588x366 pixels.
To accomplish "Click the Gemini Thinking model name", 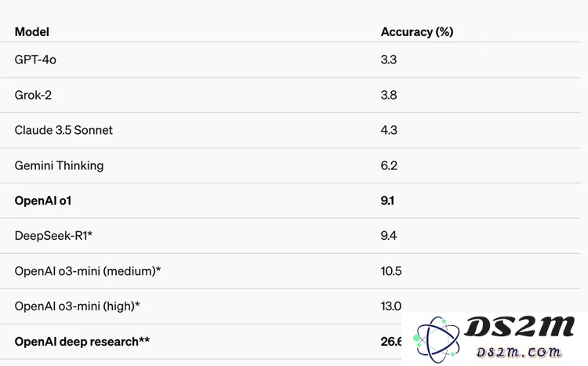I will 59,165.
